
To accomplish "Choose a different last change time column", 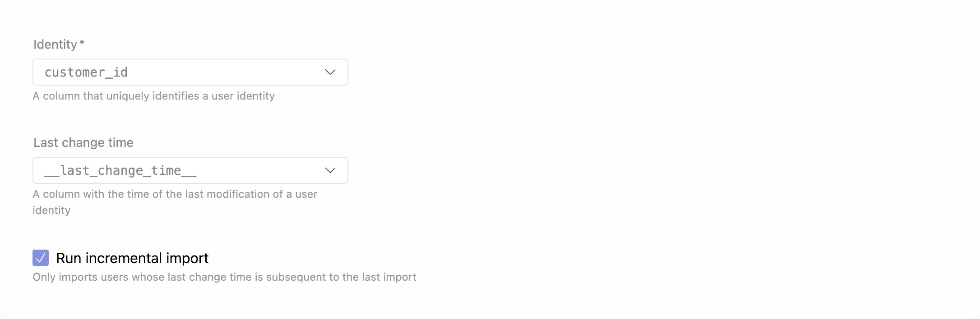I will click(x=190, y=170).
